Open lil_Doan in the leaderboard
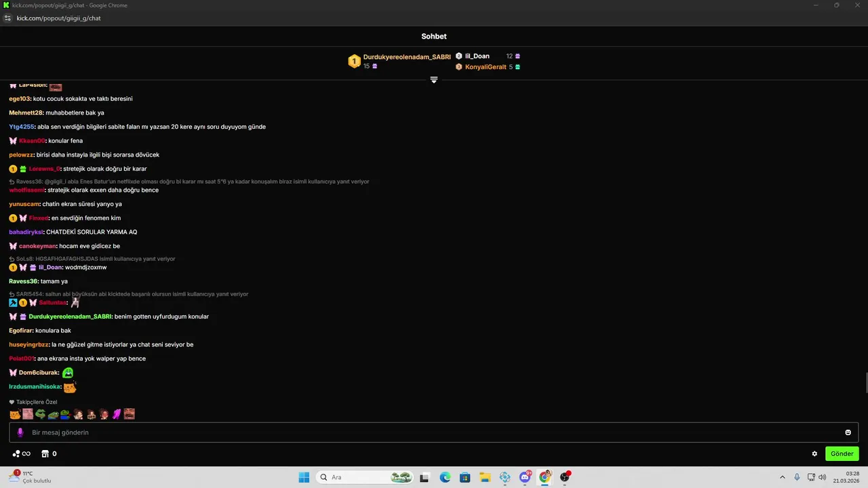 [477, 56]
